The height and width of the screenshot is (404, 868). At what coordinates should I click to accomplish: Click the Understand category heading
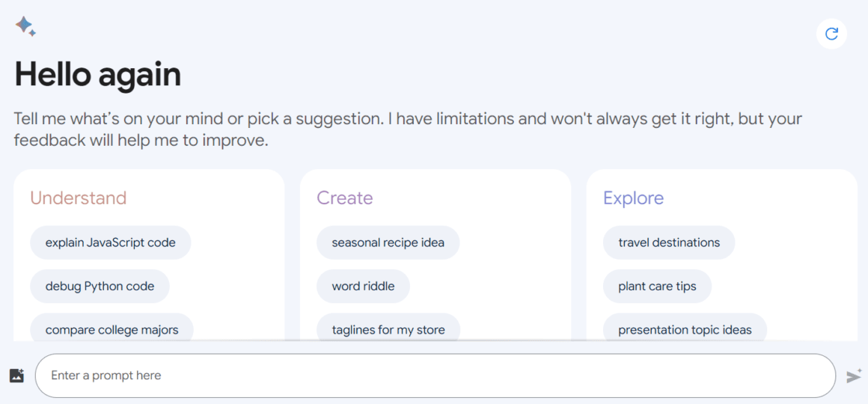(x=78, y=198)
